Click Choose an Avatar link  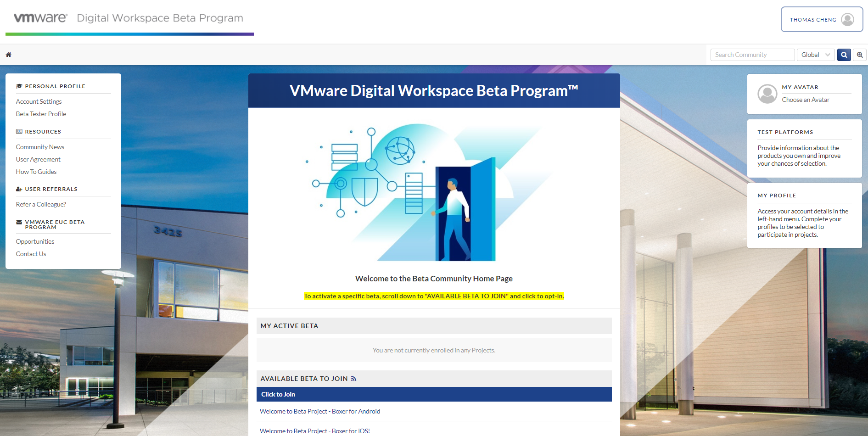(806, 100)
